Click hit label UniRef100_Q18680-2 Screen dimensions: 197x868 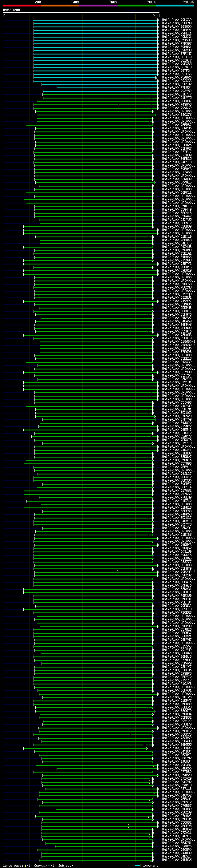(179, 342)
